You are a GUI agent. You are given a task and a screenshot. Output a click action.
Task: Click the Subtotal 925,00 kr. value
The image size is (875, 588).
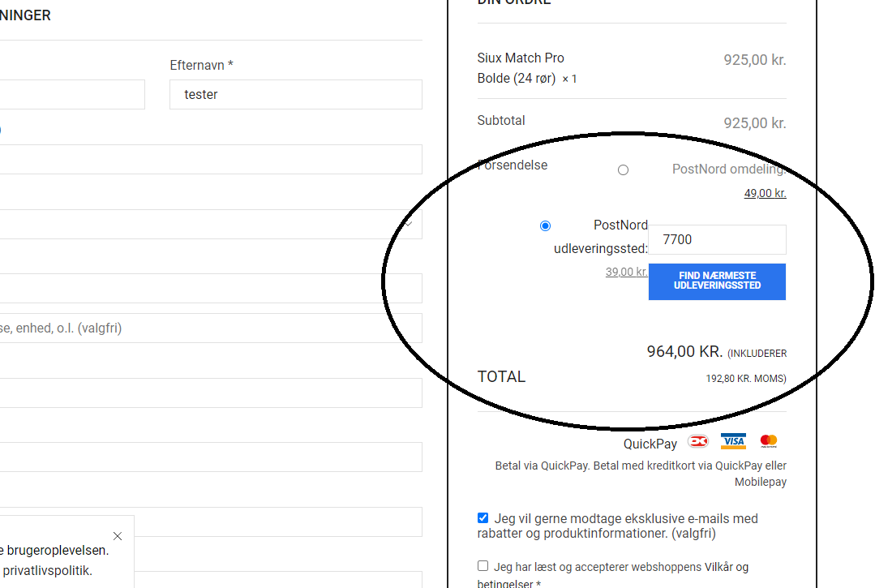click(755, 122)
